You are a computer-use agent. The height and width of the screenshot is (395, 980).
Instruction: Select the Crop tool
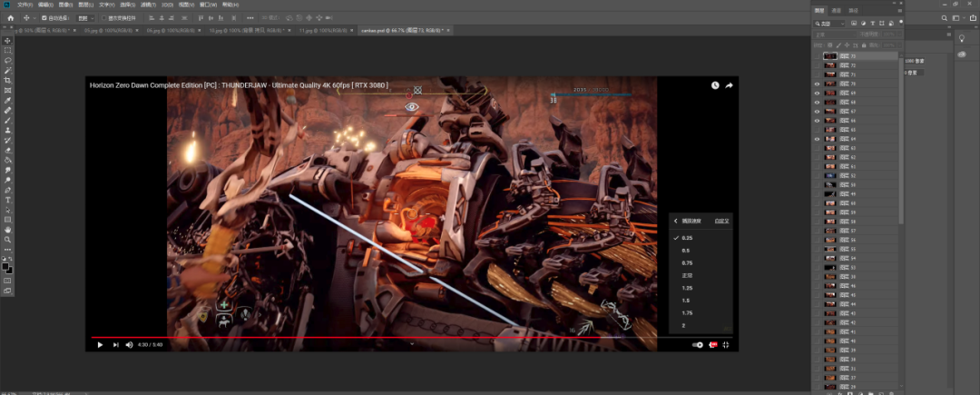pos(7,81)
